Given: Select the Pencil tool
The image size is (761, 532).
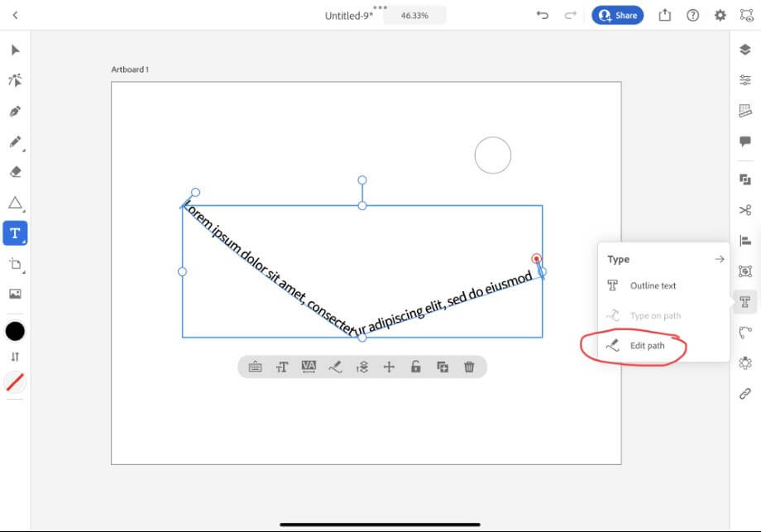Looking at the screenshot, I should coord(15,141).
